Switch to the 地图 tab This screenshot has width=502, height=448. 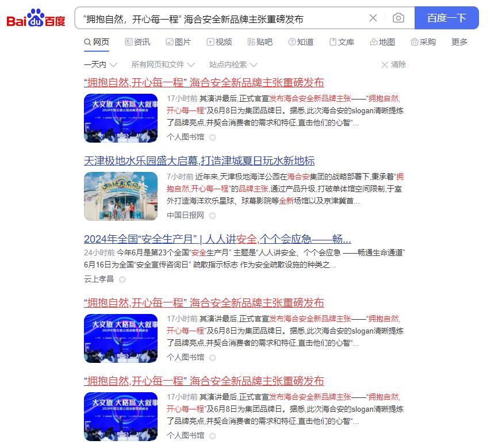tap(382, 42)
